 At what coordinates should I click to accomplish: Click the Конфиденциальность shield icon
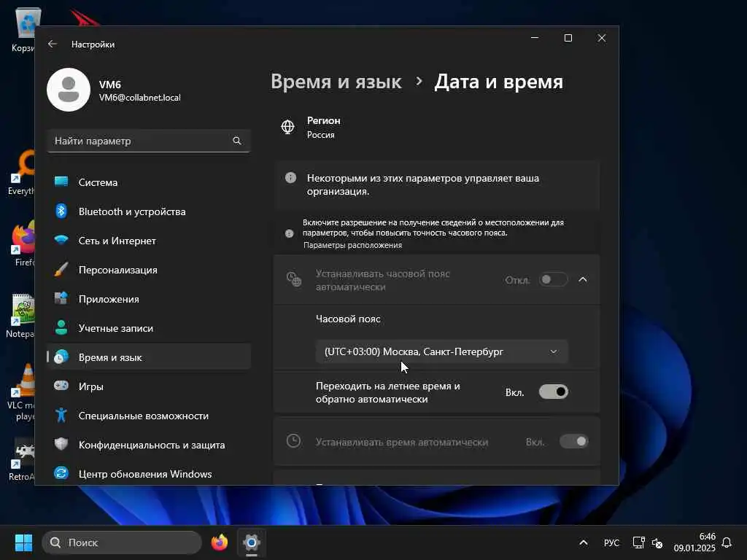pos(61,444)
